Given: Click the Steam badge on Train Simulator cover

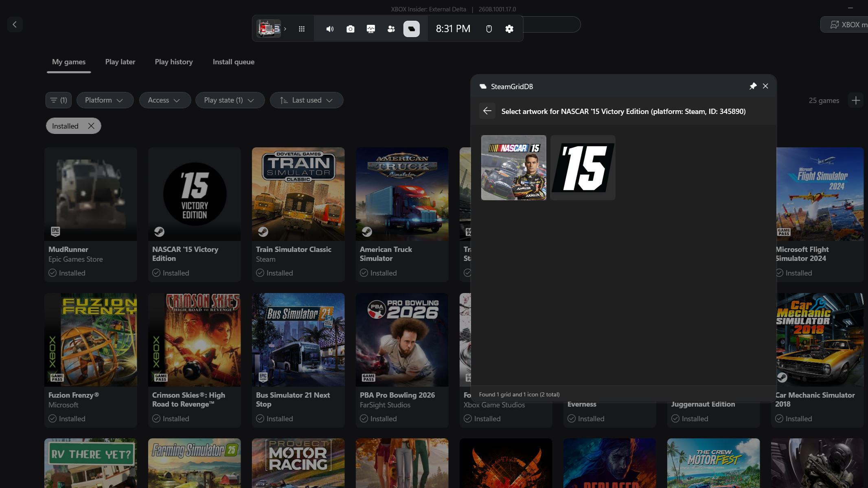Looking at the screenshot, I should (x=263, y=232).
